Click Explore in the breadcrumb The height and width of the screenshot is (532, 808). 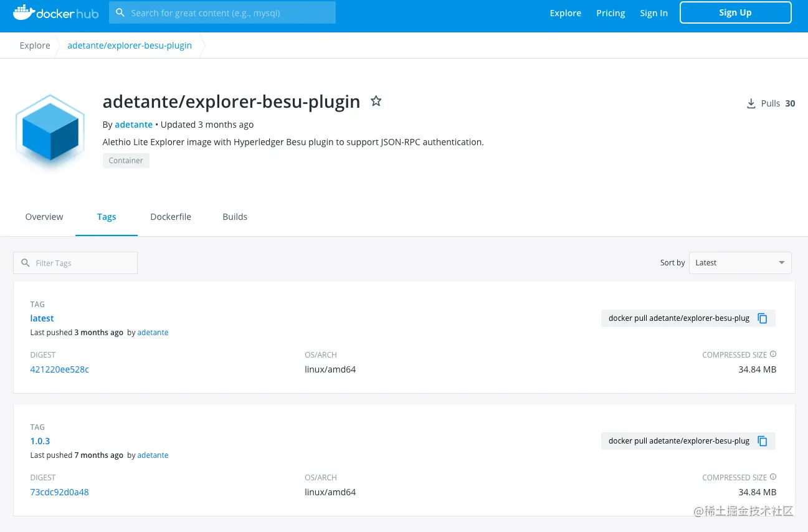[35, 45]
